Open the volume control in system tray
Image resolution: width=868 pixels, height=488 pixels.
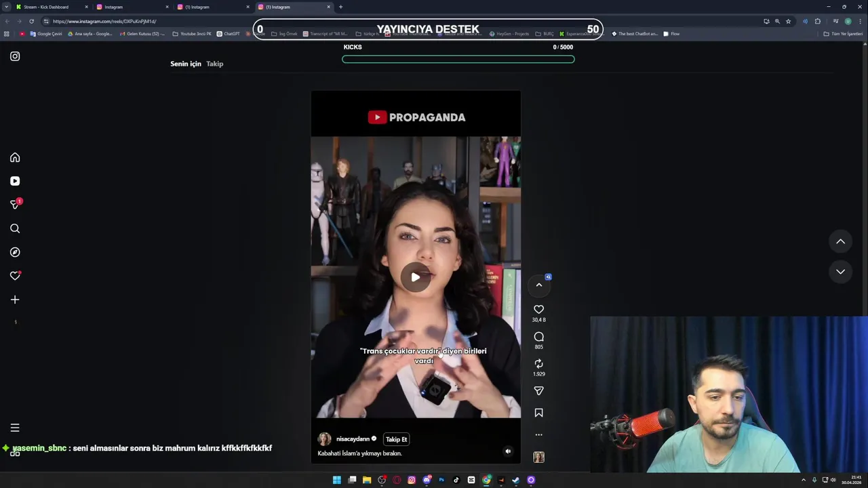(833, 480)
